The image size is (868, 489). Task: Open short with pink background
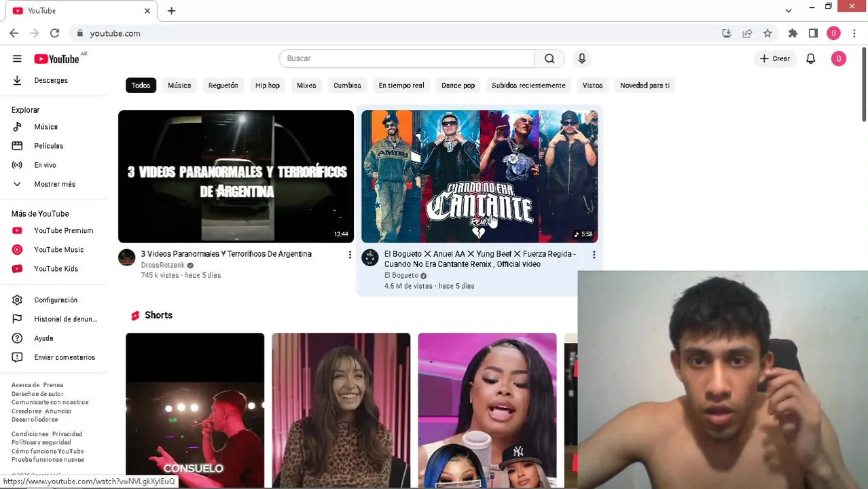(487, 410)
